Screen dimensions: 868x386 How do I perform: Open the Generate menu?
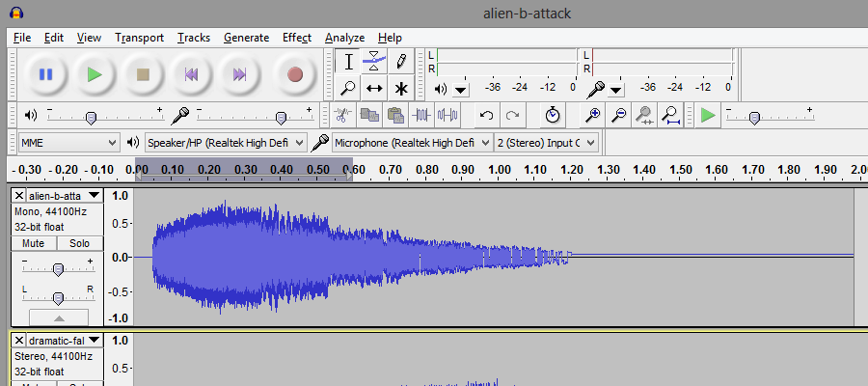(246, 38)
